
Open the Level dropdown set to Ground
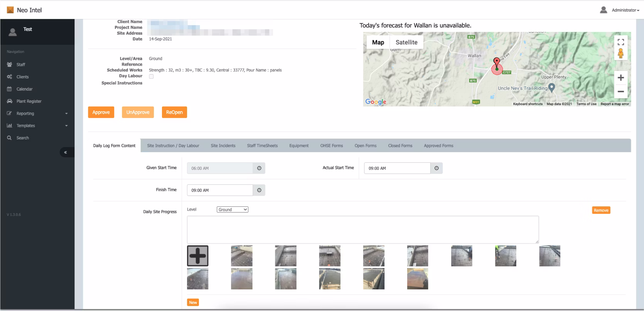232,210
